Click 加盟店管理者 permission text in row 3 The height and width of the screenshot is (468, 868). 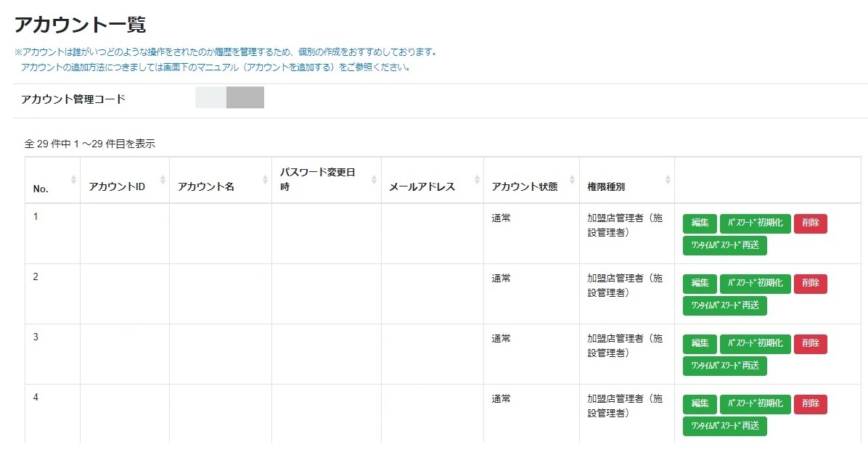[x=625, y=346]
